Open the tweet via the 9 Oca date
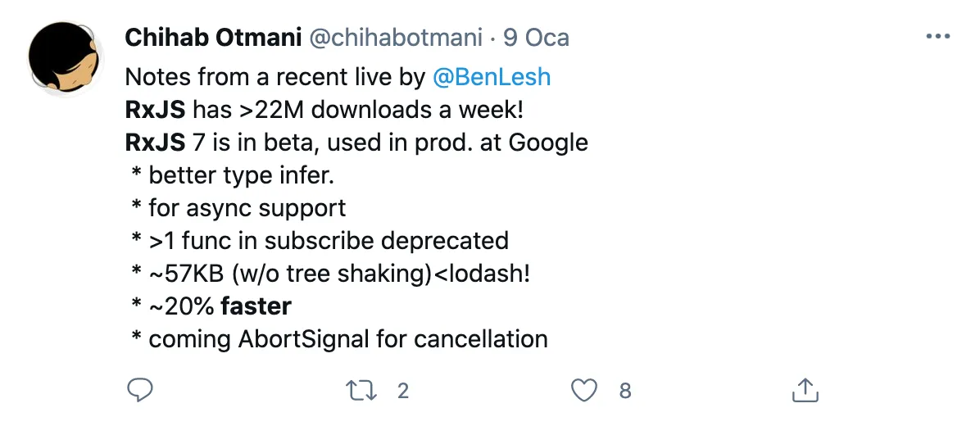The height and width of the screenshot is (426, 980). tap(535, 38)
